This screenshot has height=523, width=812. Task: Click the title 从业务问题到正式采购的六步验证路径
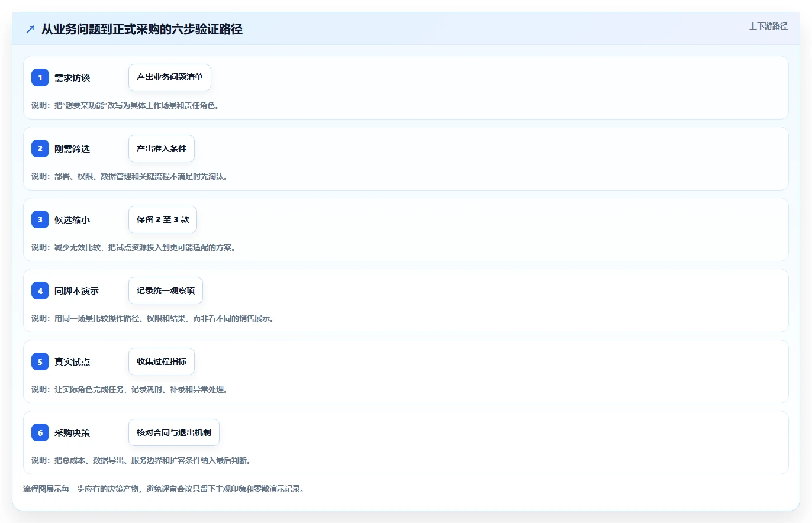point(142,30)
